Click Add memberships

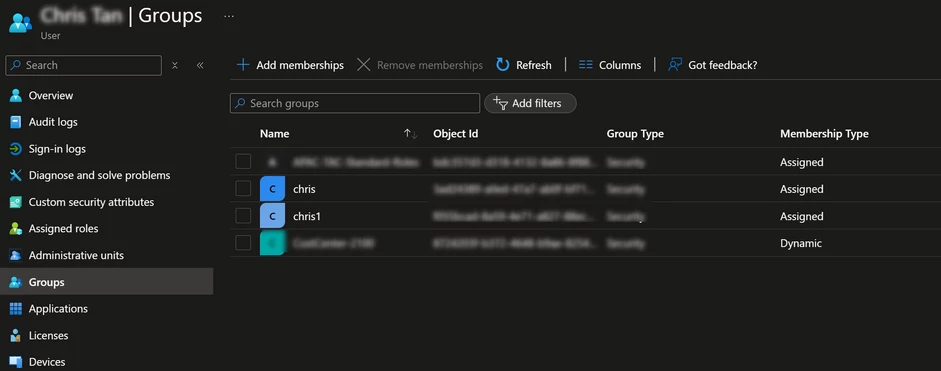coord(290,65)
